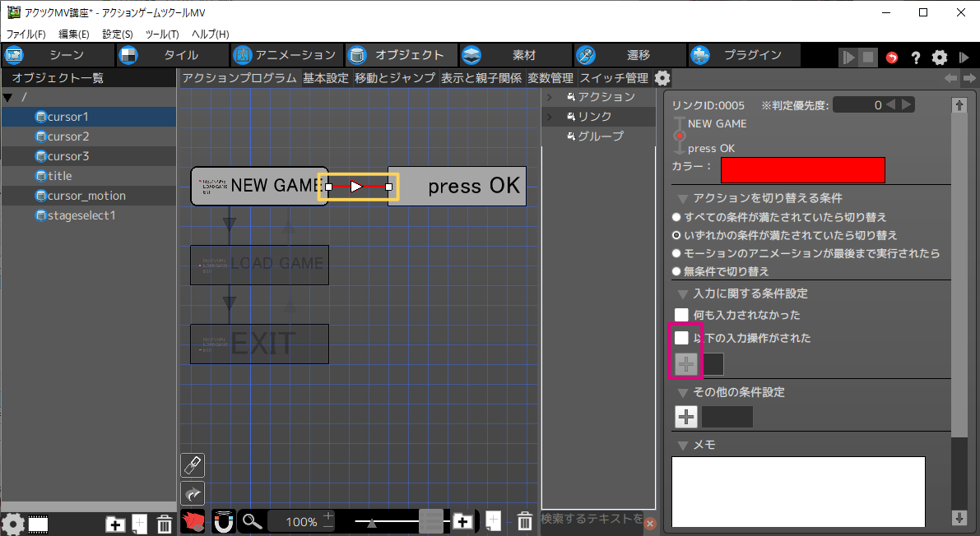
Task: Click the stop button in top toolbar
Action: click(x=868, y=58)
